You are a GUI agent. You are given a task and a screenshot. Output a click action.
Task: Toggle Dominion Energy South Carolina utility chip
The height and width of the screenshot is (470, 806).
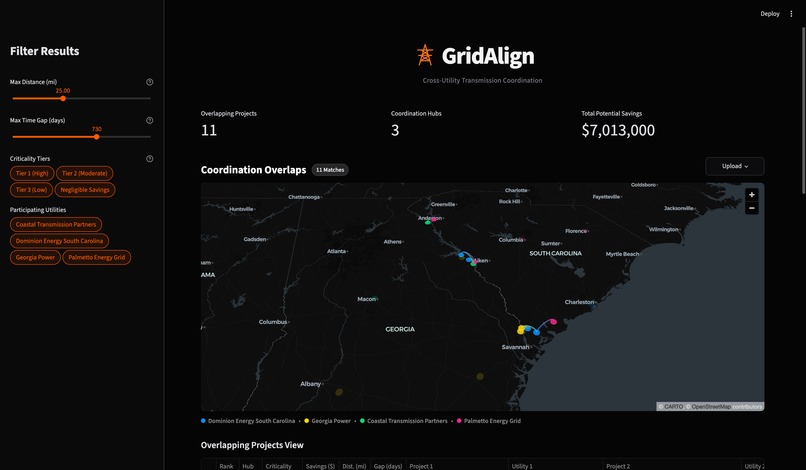(60, 241)
